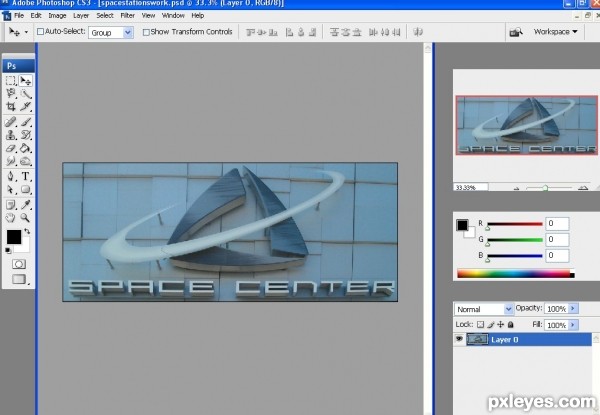Open the Opacity slider arrow
Image resolution: width=600 pixels, height=415 pixels.
click(x=573, y=308)
